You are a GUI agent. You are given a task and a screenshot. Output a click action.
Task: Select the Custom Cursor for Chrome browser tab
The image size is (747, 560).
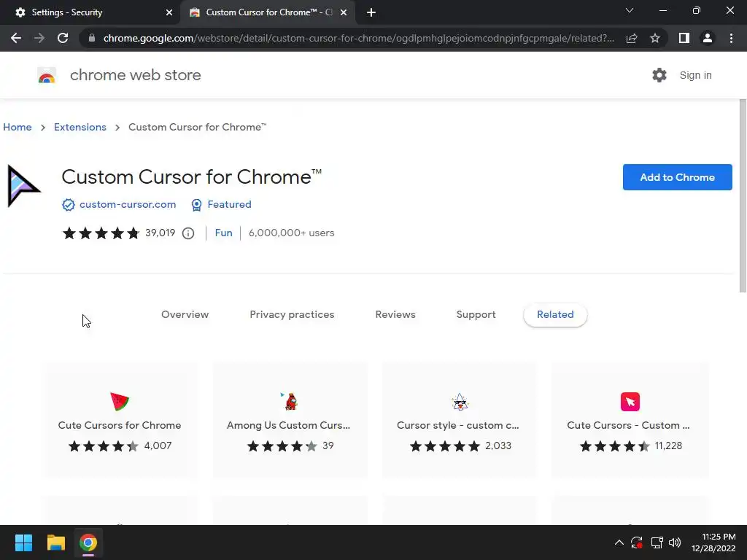(268, 12)
